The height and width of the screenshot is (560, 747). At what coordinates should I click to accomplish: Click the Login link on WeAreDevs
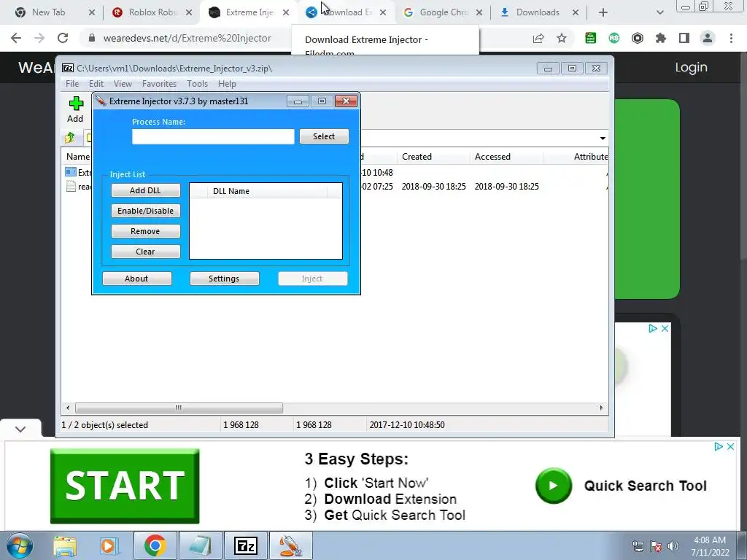[691, 67]
